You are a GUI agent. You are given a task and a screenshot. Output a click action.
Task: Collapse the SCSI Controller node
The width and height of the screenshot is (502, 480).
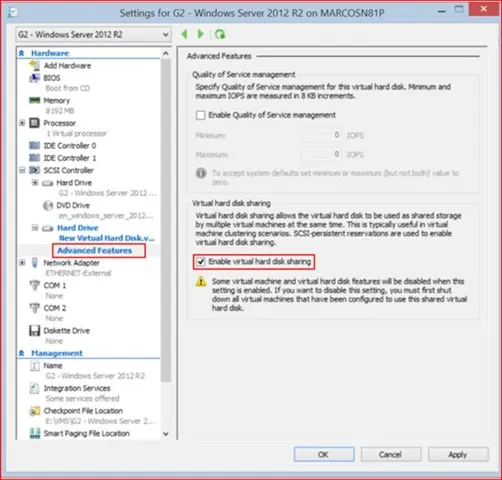(x=22, y=170)
